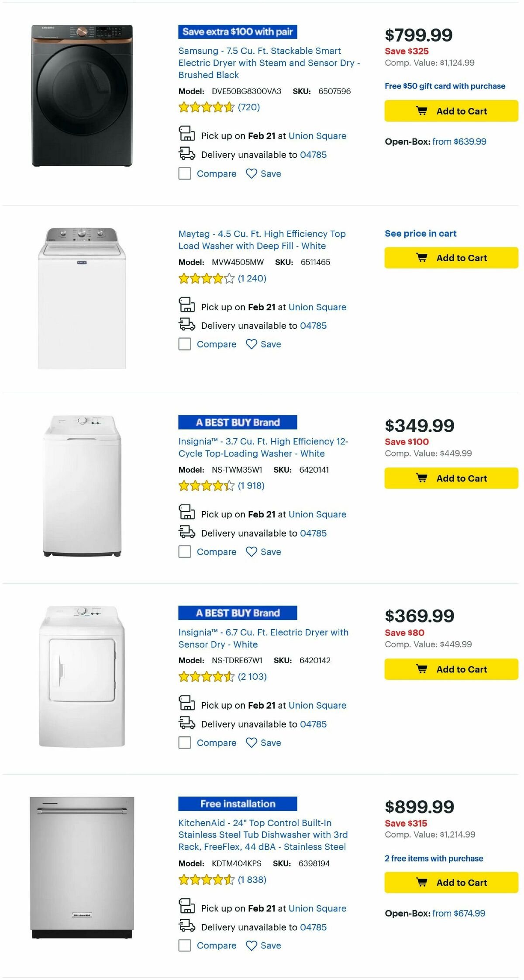Open the Union Square store link for the Insignia washer
Screen dimensions: 524x980
coord(318,514)
